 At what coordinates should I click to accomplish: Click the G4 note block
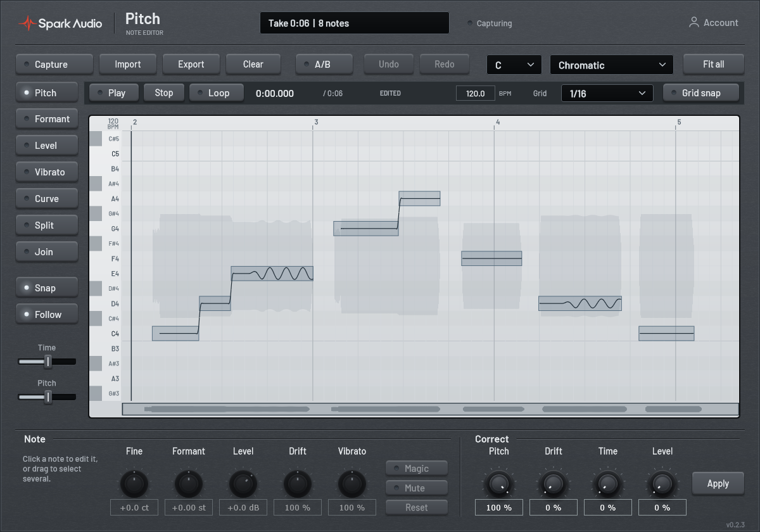tap(366, 228)
